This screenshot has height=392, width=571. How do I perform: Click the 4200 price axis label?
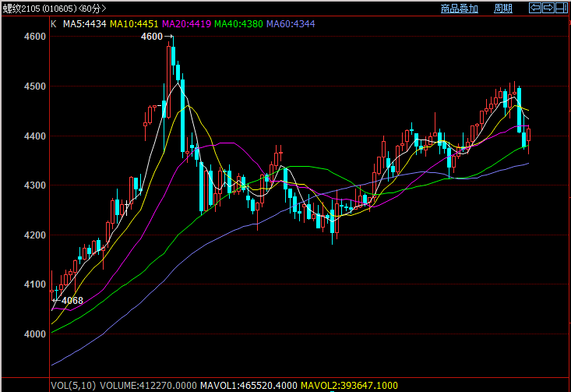[x=35, y=235]
